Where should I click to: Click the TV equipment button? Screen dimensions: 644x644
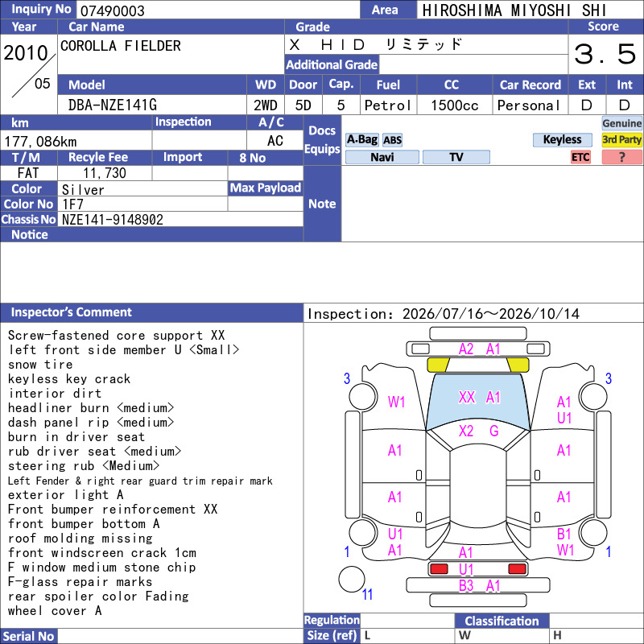pos(456,157)
